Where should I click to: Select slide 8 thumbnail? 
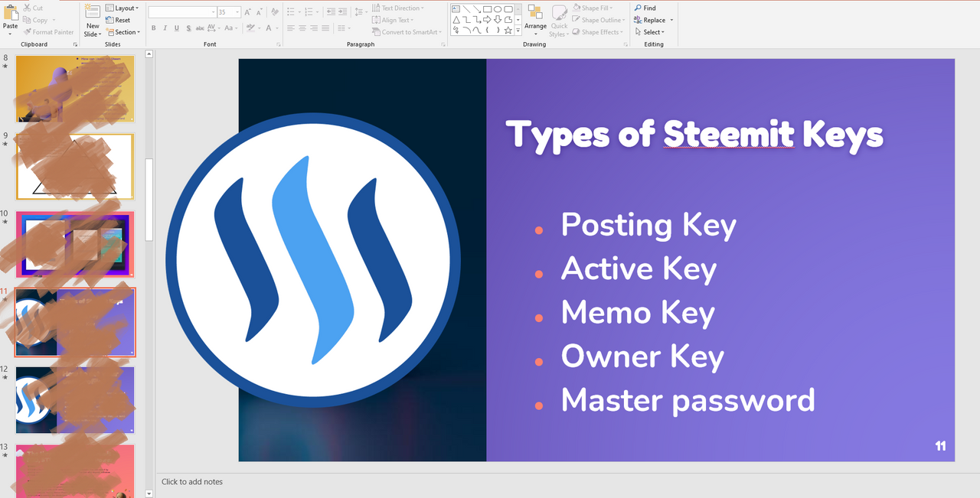(75, 88)
